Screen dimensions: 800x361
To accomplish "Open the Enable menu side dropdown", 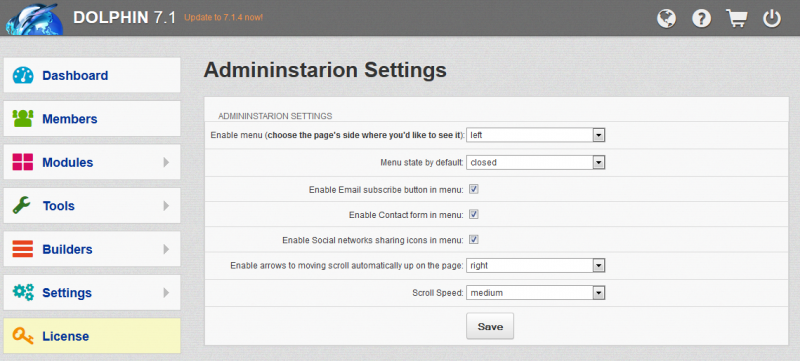I will click(x=536, y=135).
